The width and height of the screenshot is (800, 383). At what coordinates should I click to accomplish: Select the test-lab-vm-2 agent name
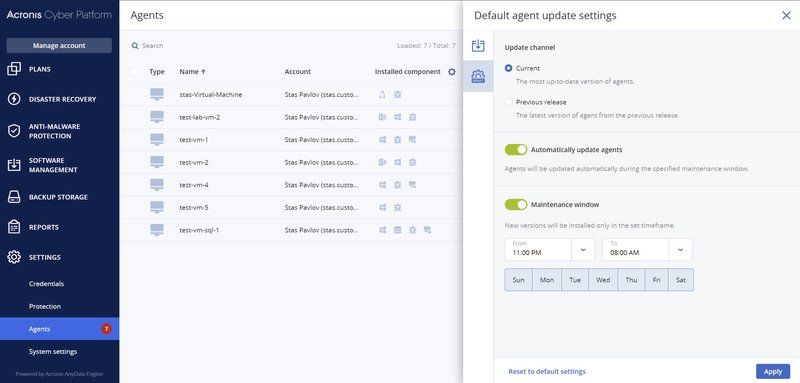pos(199,117)
